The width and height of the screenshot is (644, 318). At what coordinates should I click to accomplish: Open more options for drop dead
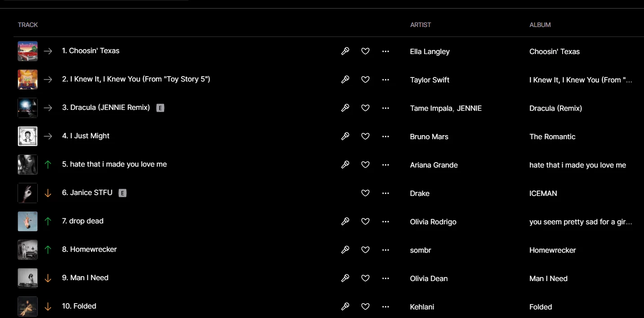385,222
